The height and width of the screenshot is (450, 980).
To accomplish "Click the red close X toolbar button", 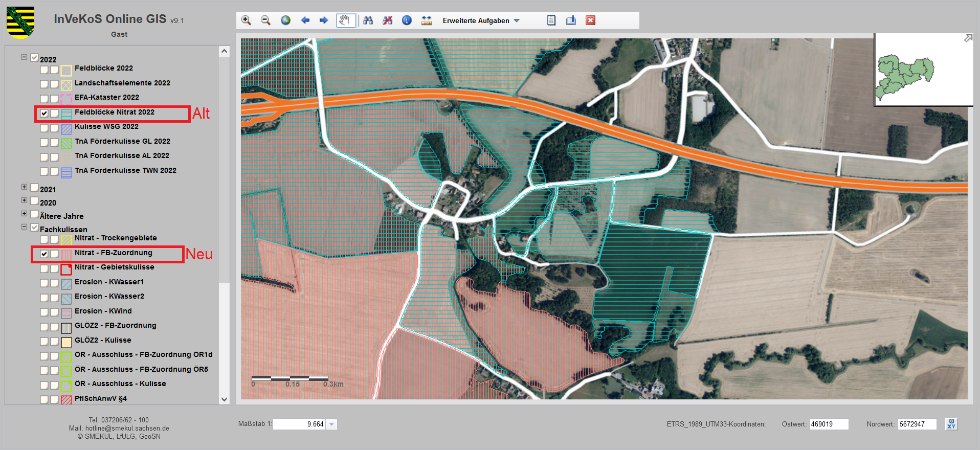I will [590, 20].
